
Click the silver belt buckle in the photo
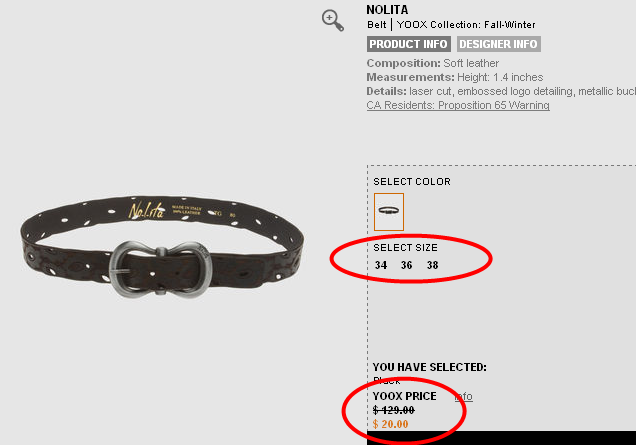pos(161,270)
